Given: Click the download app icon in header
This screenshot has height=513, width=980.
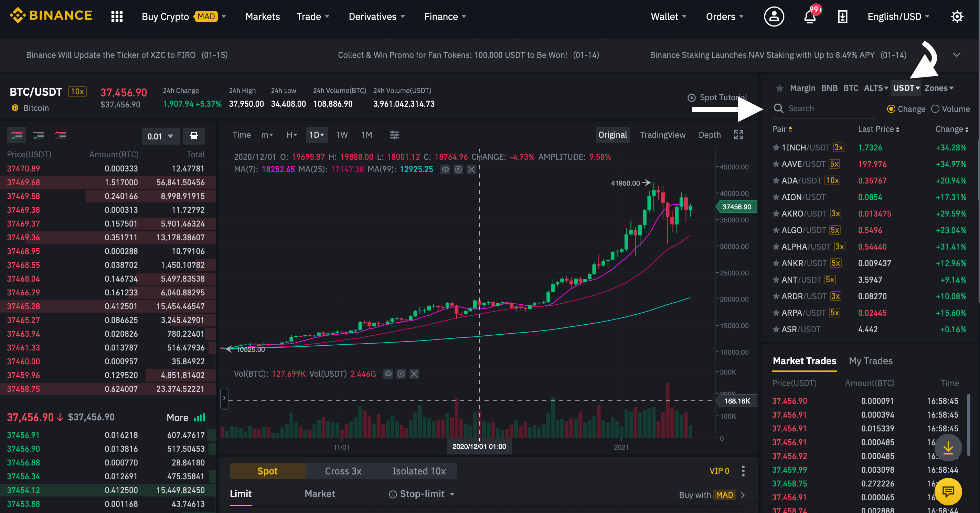Looking at the screenshot, I should coord(843,17).
